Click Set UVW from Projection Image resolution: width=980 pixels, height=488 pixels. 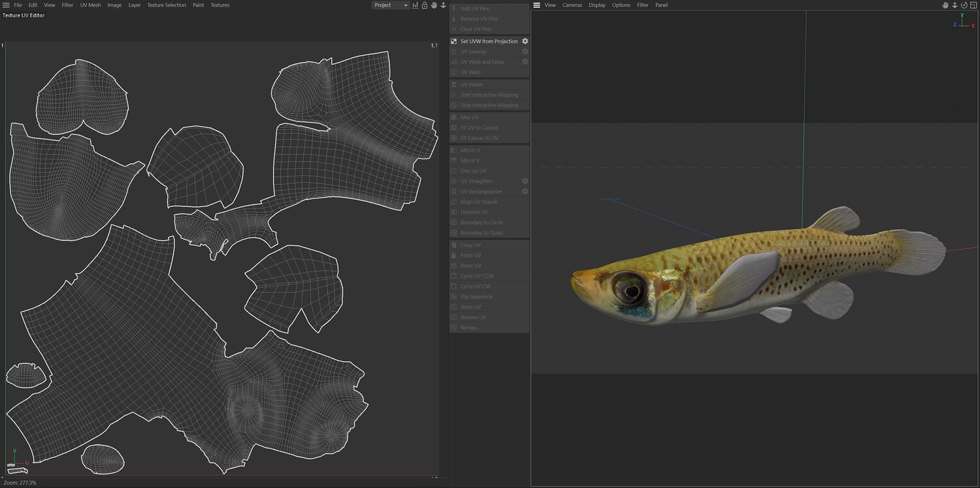[489, 41]
